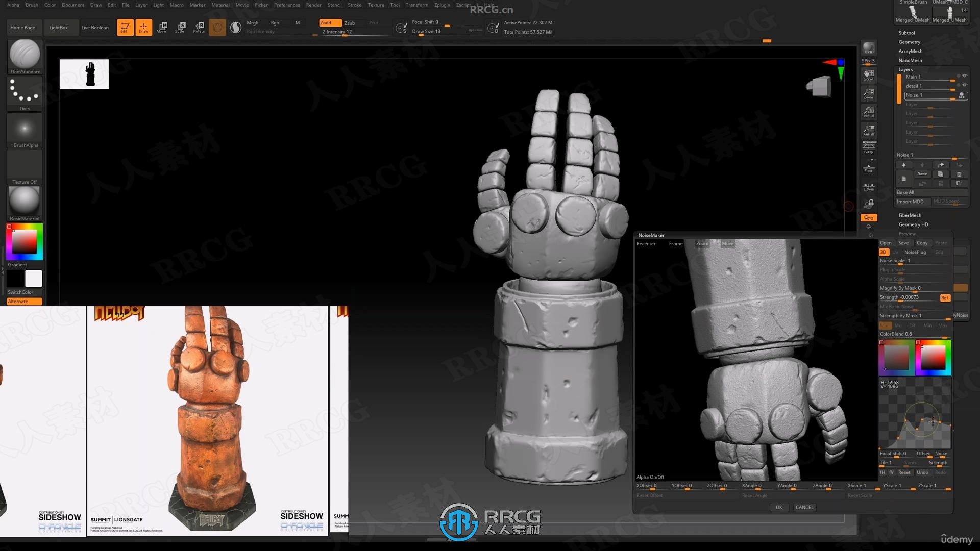Click Bake All button
Image resolution: width=980 pixels, height=551 pixels.
pyautogui.click(x=932, y=192)
